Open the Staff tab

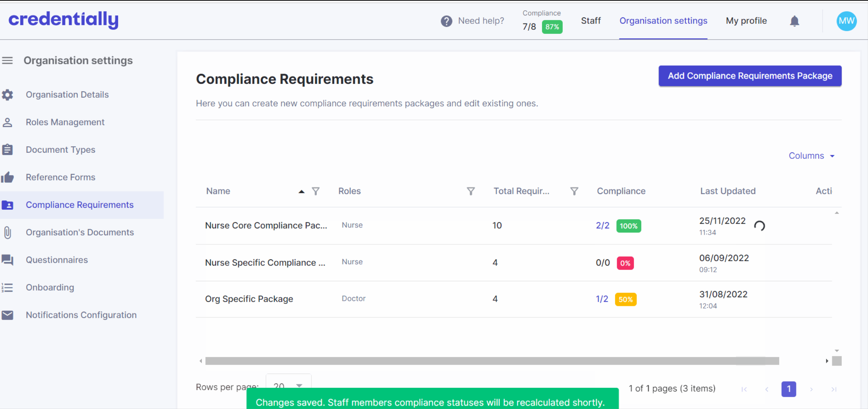591,21
